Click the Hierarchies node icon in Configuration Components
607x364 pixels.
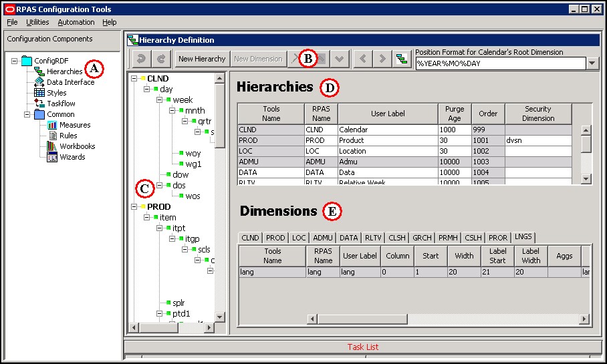(39, 71)
